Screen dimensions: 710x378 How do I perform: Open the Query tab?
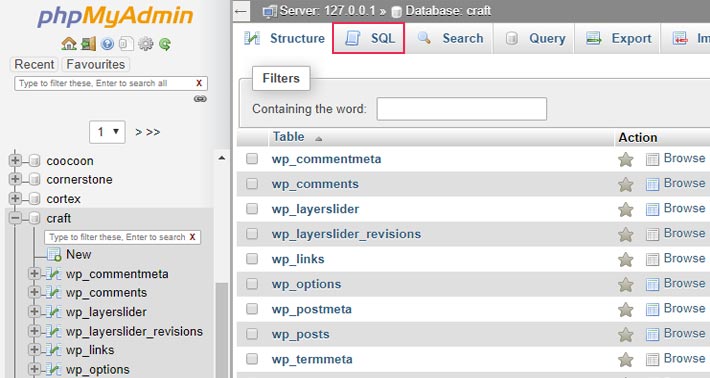pos(534,38)
